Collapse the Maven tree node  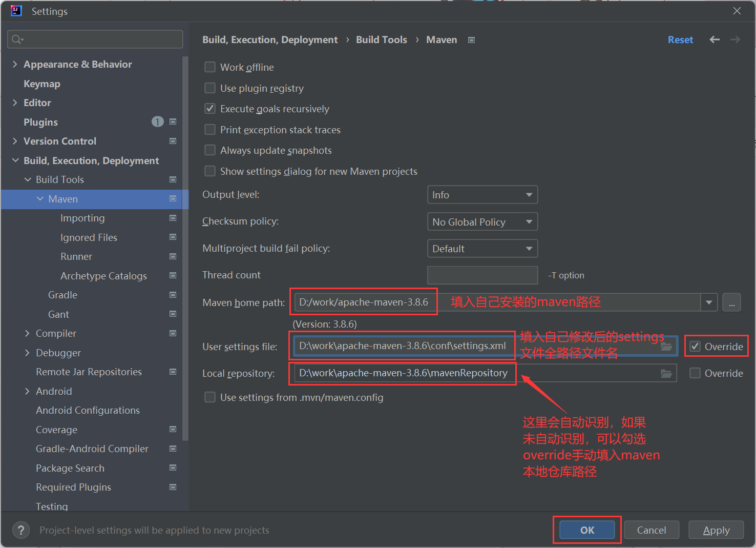[40, 199]
